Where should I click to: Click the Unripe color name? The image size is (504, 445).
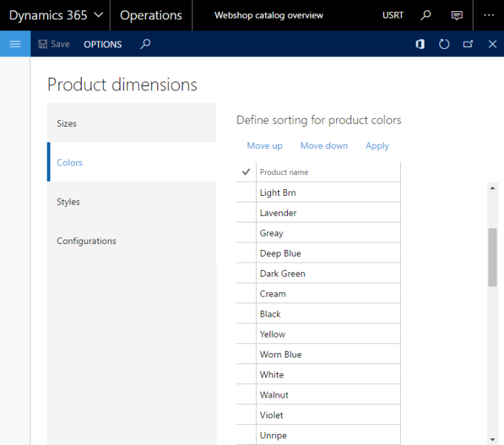(273, 435)
